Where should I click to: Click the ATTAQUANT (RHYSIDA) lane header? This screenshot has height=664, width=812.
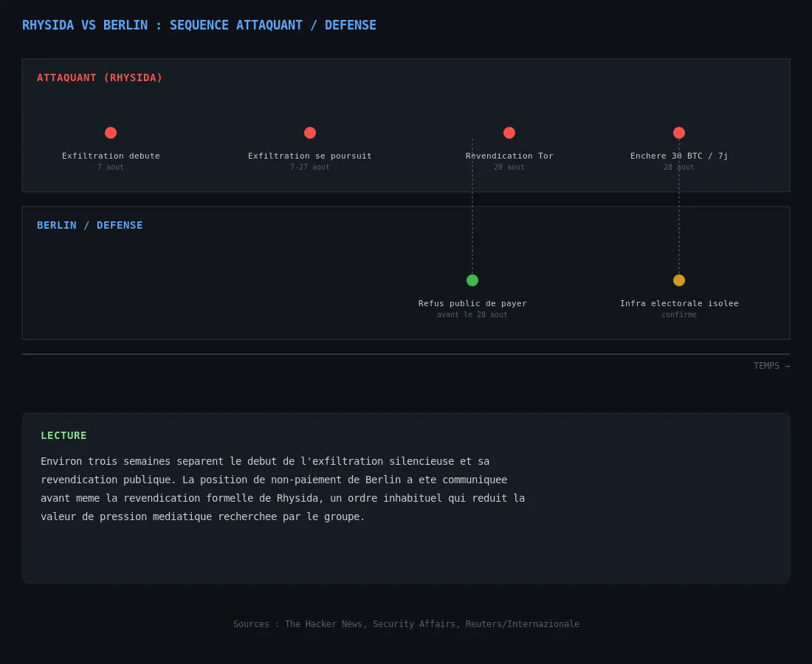point(100,77)
